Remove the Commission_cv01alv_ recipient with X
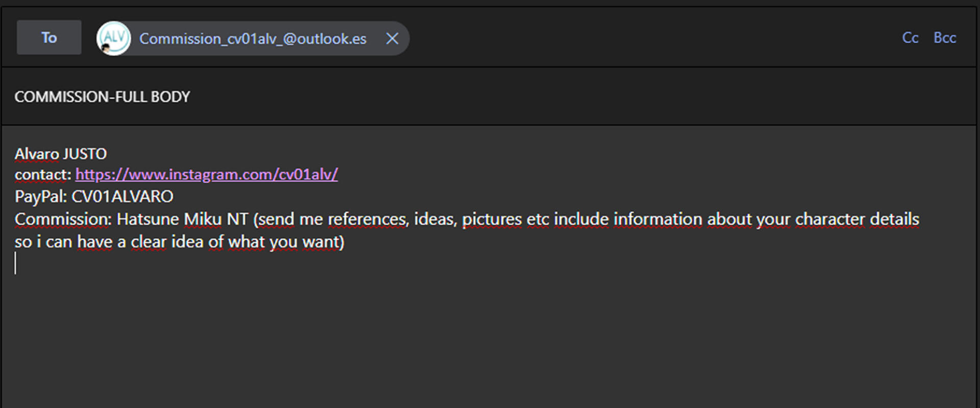The height and width of the screenshot is (408, 980). tap(392, 38)
